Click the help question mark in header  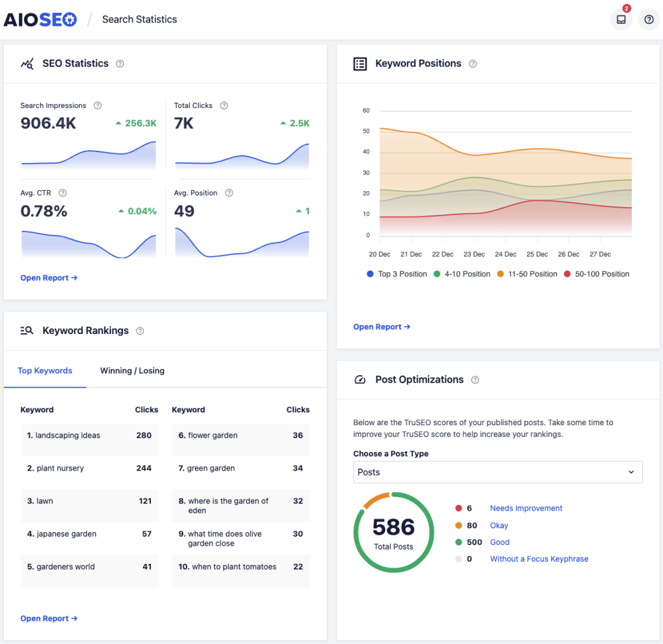click(x=649, y=19)
